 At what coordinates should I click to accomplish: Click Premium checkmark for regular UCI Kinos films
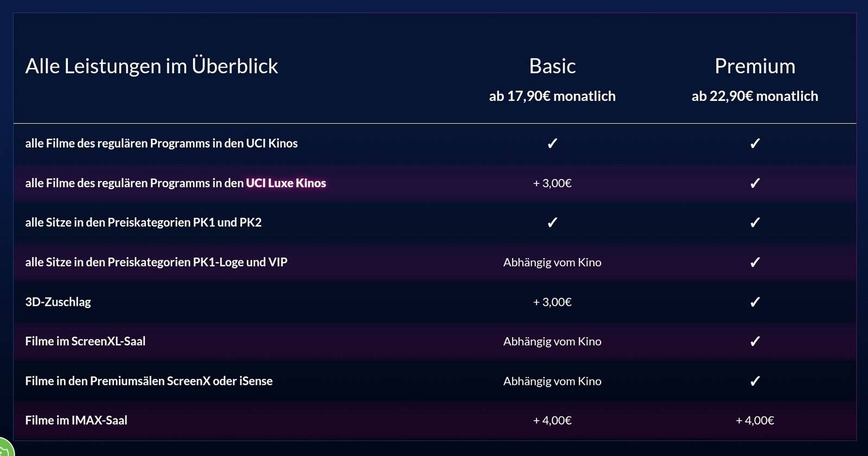click(x=755, y=143)
